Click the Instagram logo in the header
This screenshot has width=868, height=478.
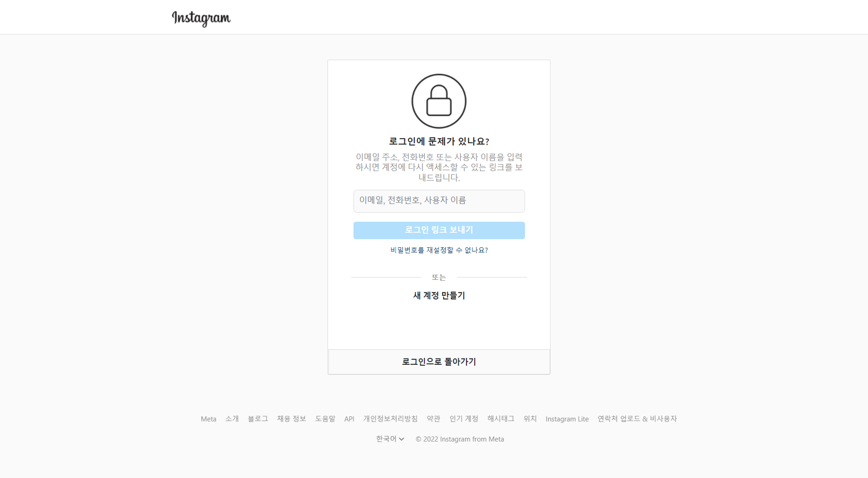coord(201,17)
